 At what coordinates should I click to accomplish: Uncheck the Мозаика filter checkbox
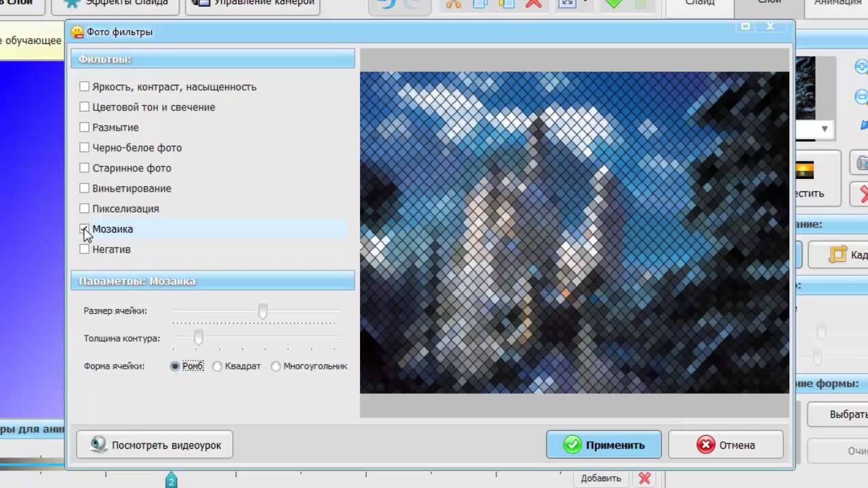84,229
